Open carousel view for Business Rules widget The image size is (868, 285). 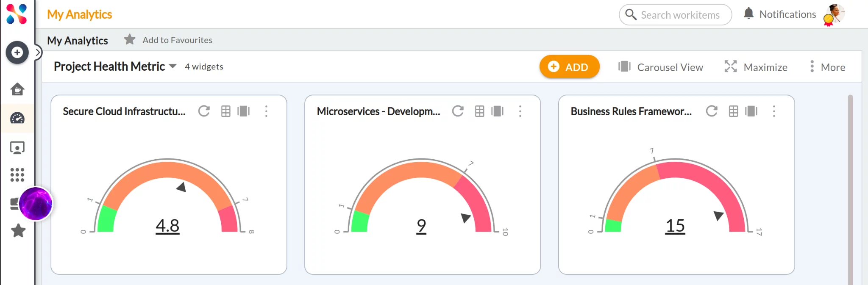[x=751, y=111]
